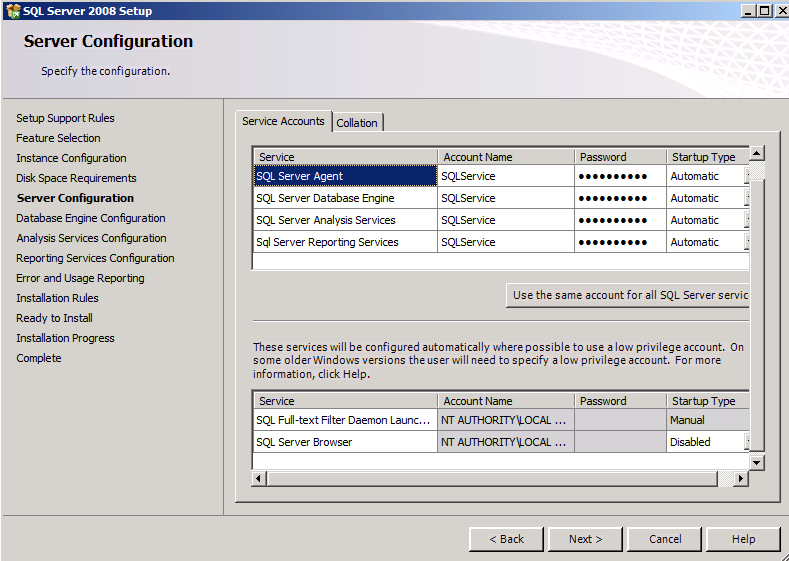Image resolution: width=789 pixels, height=561 pixels.
Task: Click password field for Analysis Services
Action: (620, 220)
